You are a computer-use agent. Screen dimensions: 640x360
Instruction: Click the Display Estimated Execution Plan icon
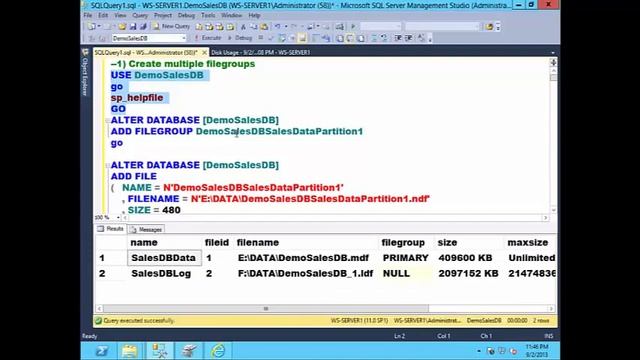coord(282,38)
